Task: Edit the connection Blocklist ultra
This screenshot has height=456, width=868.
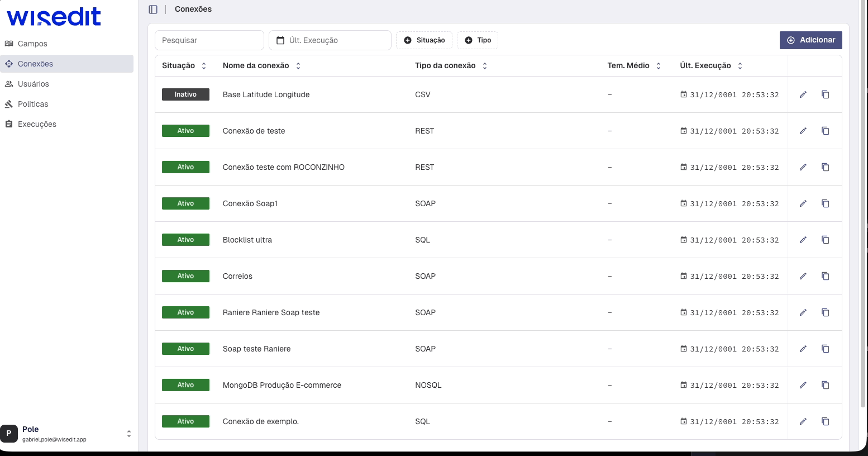Action: pos(803,239)
